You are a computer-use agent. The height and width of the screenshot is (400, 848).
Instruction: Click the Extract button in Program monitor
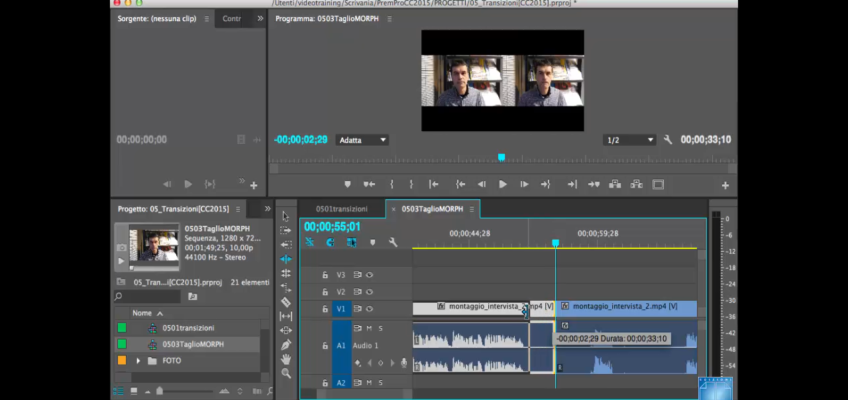(637, 184)
